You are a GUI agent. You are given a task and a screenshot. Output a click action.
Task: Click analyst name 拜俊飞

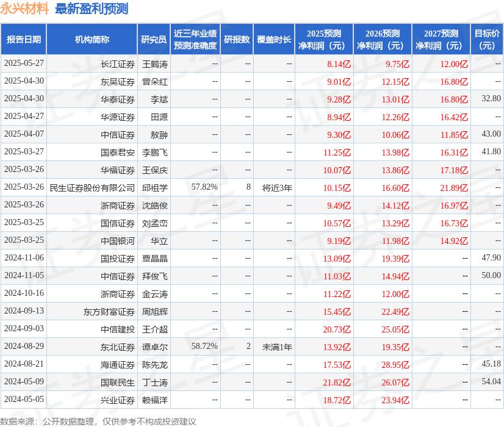click(x=155, y=276)
